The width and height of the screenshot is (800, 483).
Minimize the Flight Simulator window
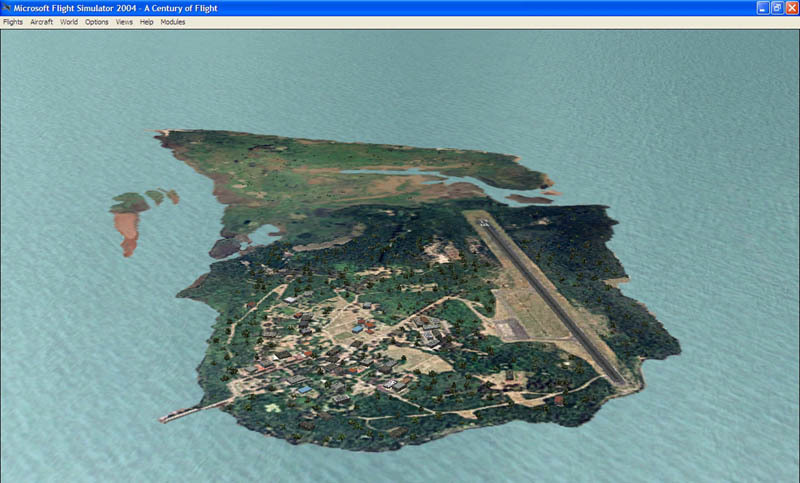coord(763,8)
